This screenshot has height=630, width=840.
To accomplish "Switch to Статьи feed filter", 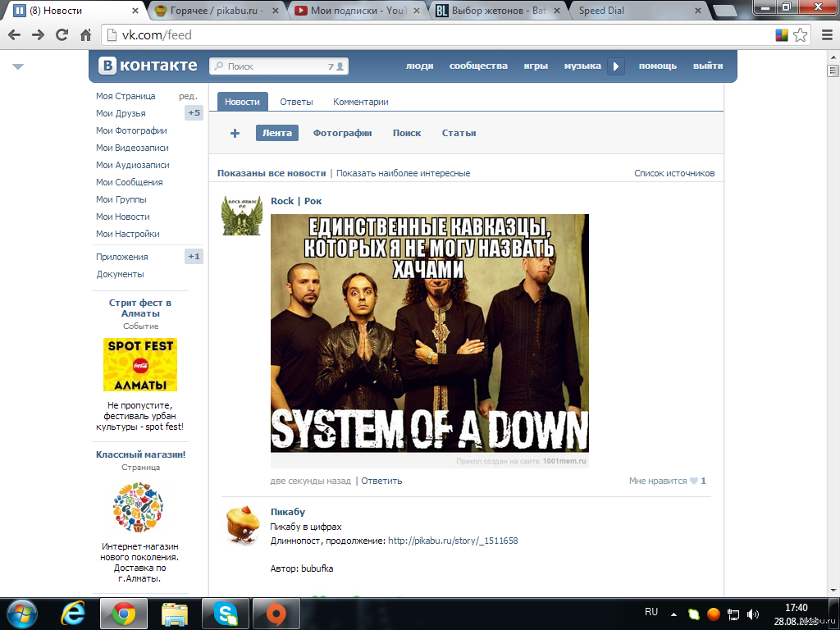I will [x=459, y=133].
